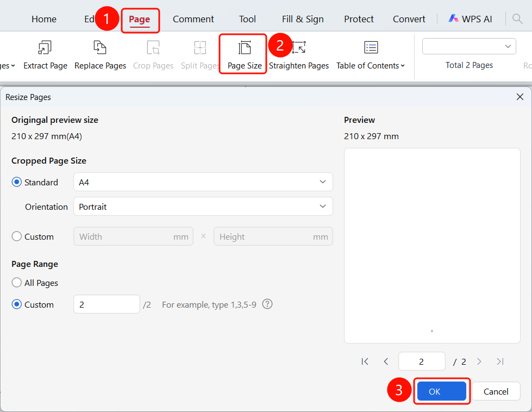Open the Portrait orientation dropdown
Image resolution: width=532 pixels, height=412 pixels.
pos(203,207)
